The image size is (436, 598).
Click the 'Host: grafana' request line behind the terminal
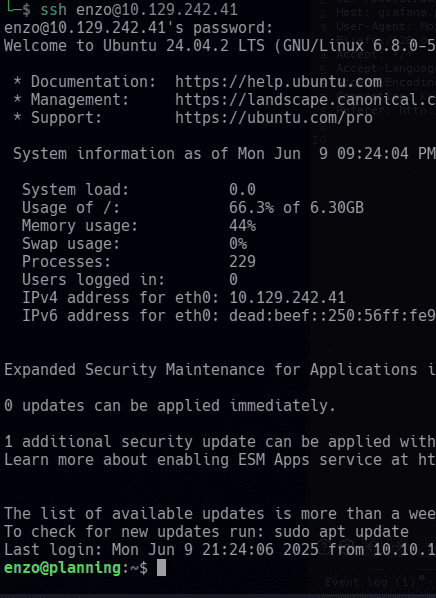point(386,13)
